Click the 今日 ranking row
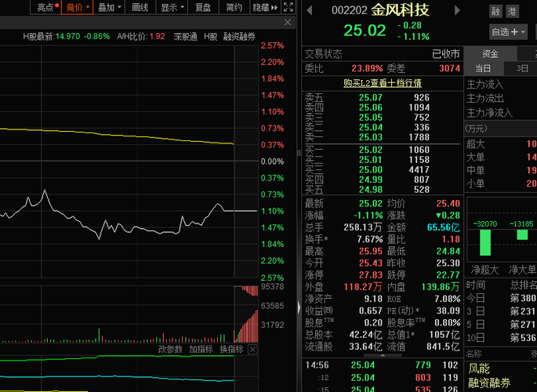Image resolution: width=537 pixels, height=392 pixels. [x=502, y=298]
